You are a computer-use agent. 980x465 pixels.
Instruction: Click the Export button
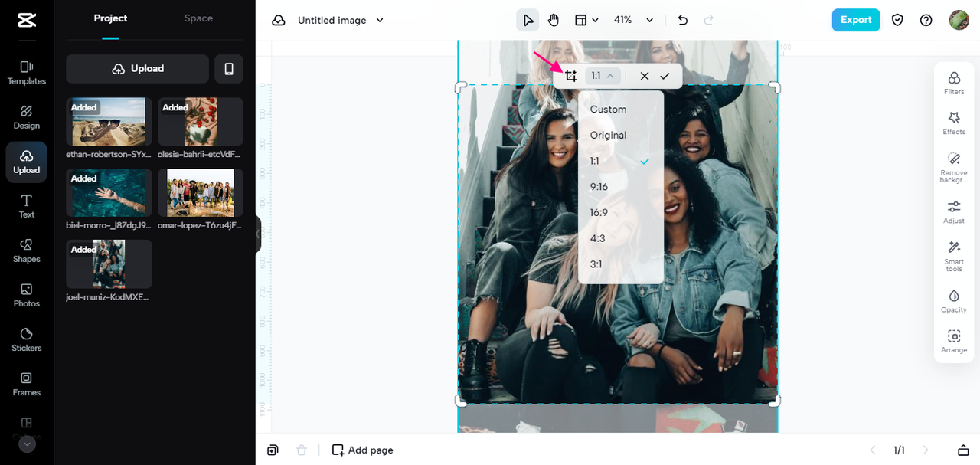point(856,20)
